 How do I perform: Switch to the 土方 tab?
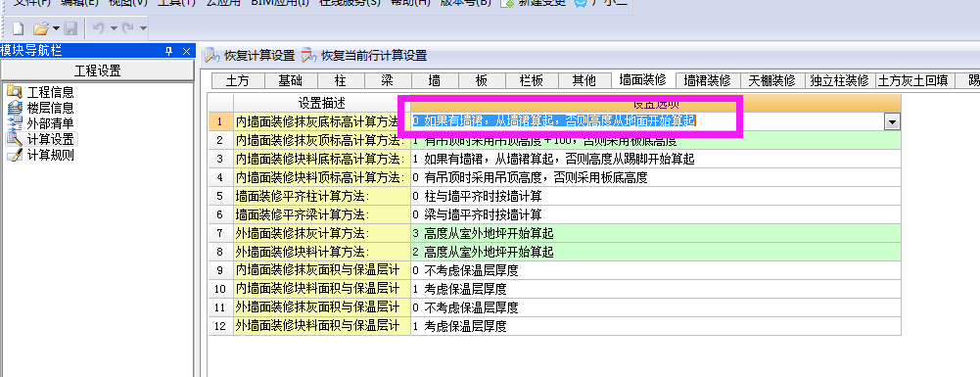point(238,80)
